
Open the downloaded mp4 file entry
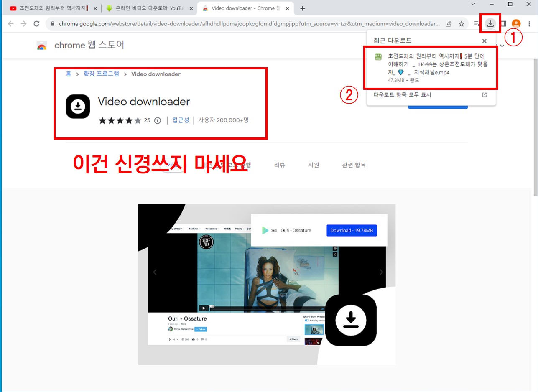pyautogui.click(x=431, y=68)
